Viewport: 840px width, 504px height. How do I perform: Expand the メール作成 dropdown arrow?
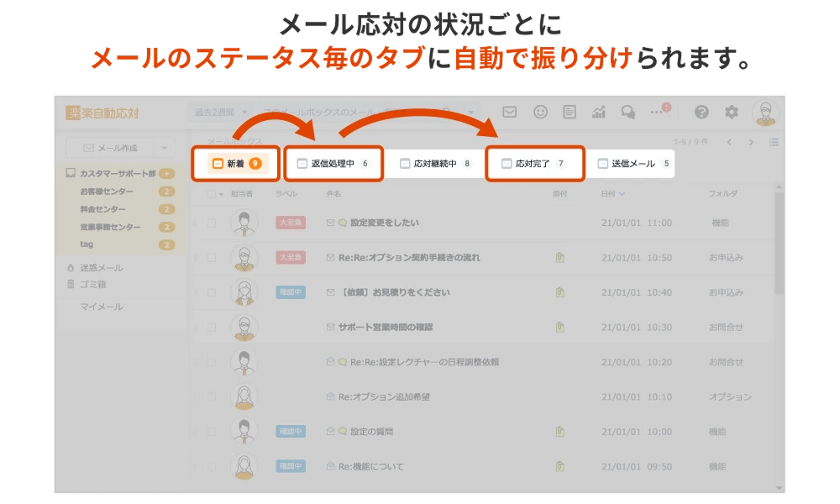point(165,148)
